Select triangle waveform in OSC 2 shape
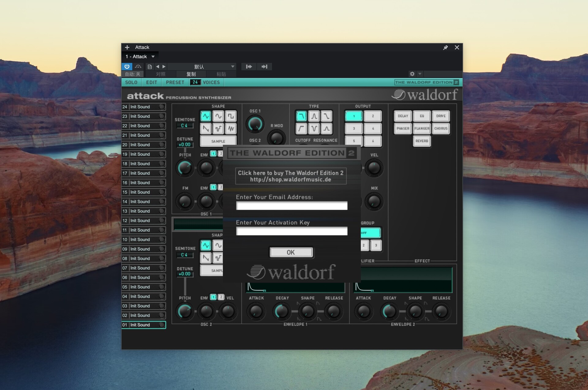Viewport: 588px width, 390px height. pyautogui.click(x=206, y=245)
